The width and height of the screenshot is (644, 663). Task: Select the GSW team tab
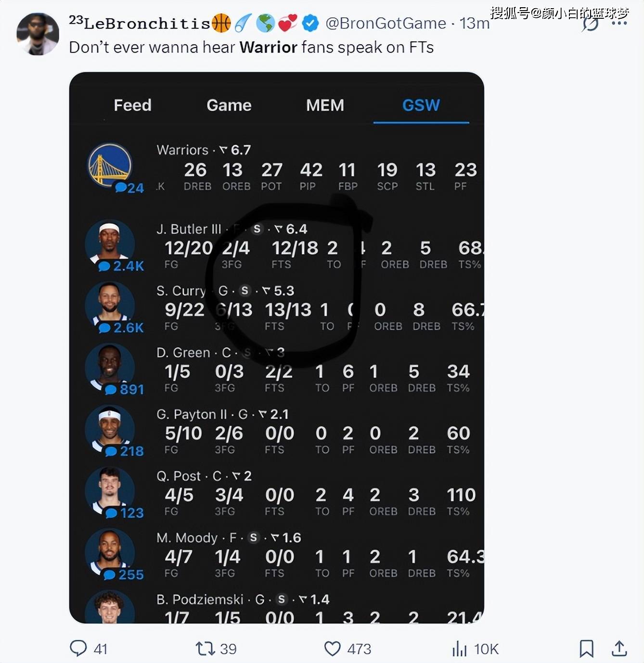coord(421,105)
